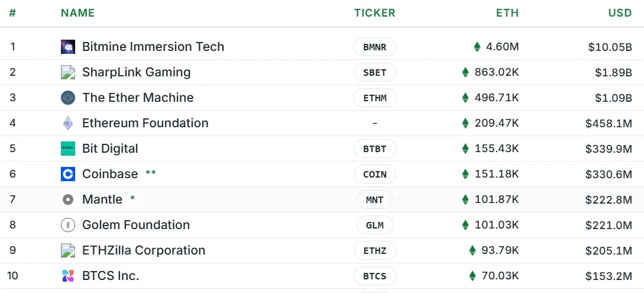Open the Bit Digital name link

110,149
